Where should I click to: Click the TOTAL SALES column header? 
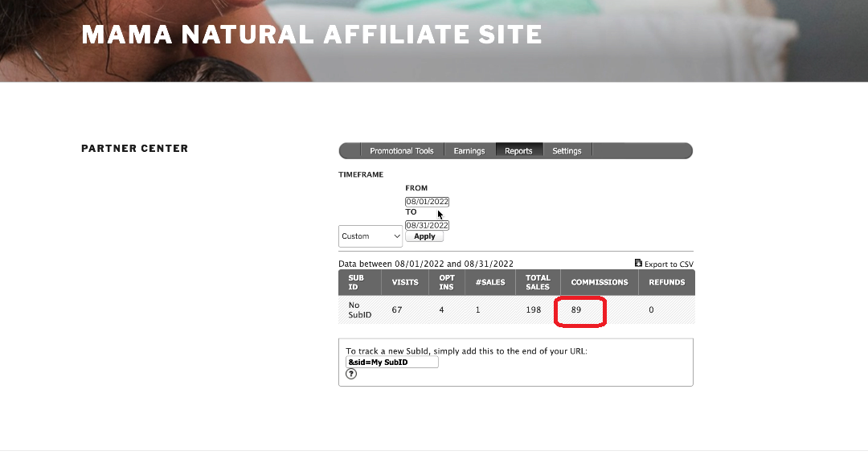point(538,282)
